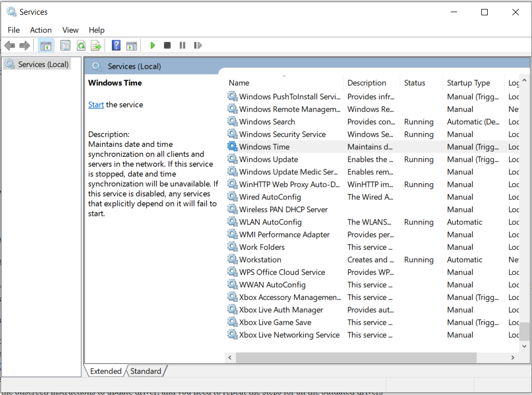Sort by Startup Type column header
The image size is (532, 395).
473,83
